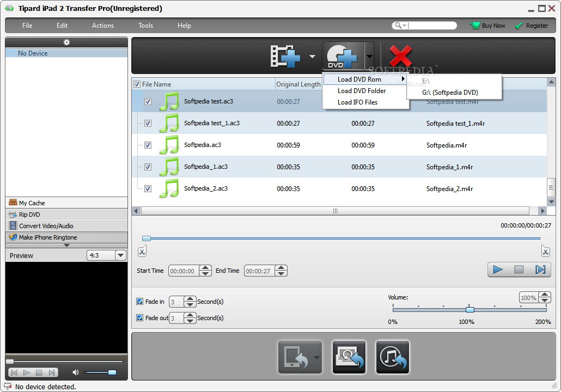561x392 pixels.
Task: Disable the Fade out checkbox
Action: [140, 317]
